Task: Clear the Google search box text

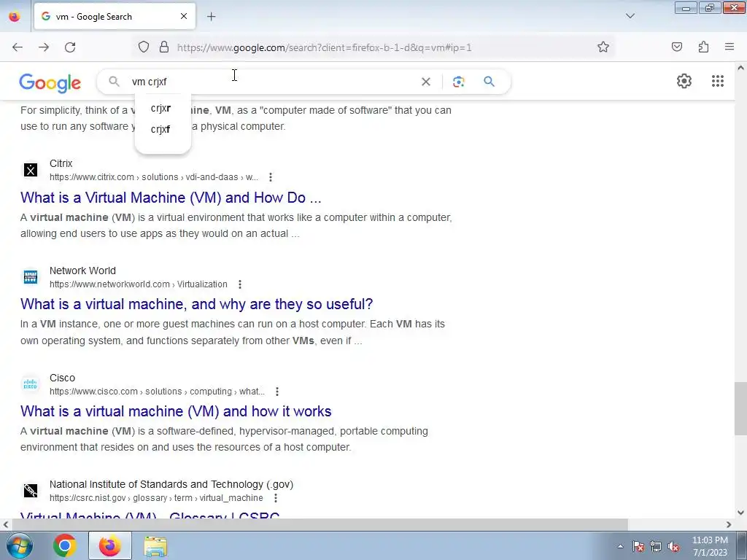Action: (x=426, y=82)
